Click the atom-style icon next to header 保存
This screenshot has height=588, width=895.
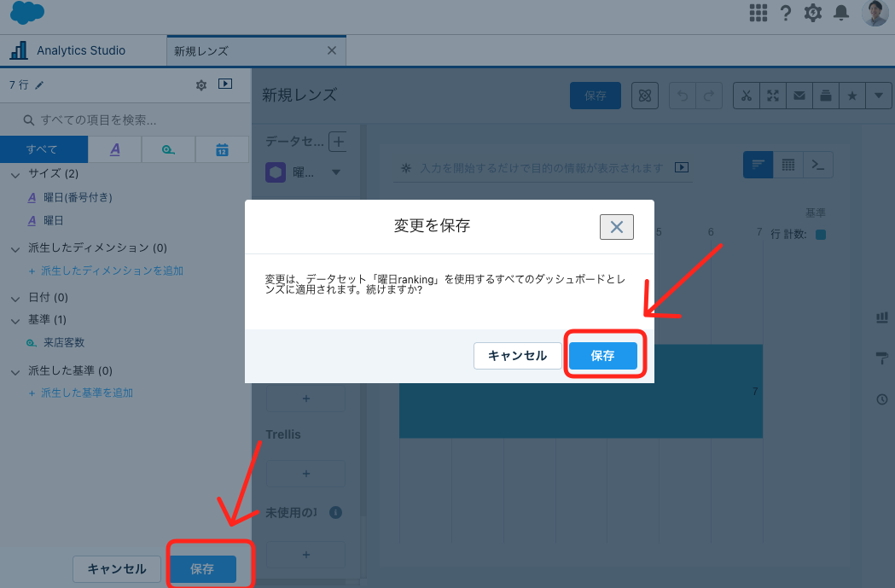[645, 96]
